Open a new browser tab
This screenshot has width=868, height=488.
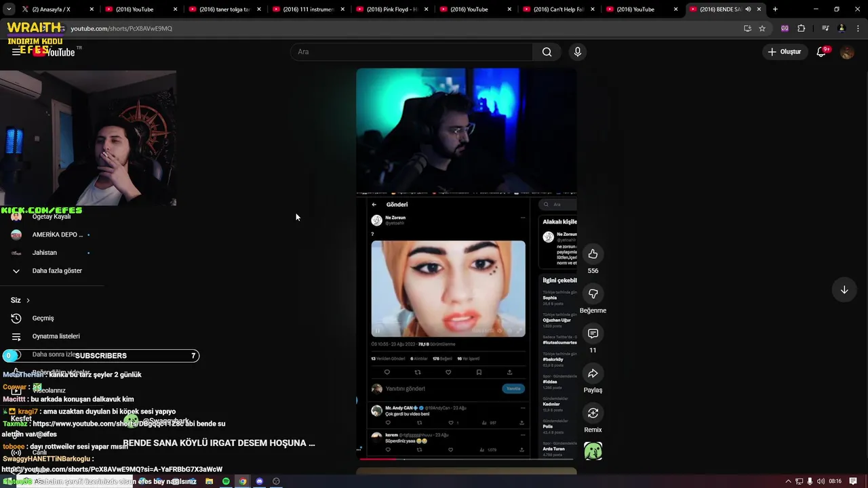pyautogui.click(x=775, y=9)
